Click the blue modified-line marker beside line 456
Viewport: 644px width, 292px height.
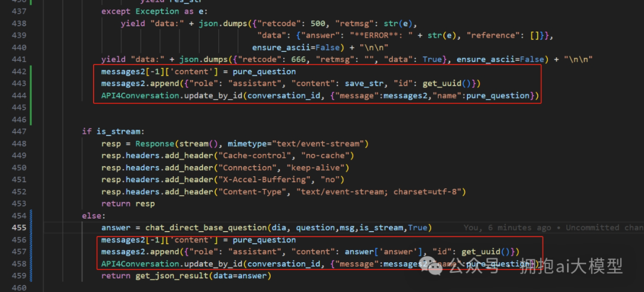pyautogui.click(x=30, y=239)
